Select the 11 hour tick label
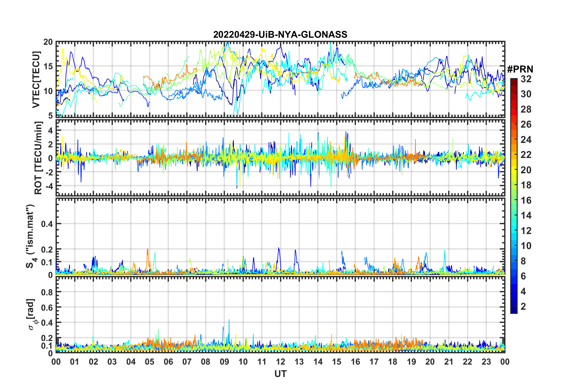Viewport: 561px width, 392px height. pyautogui.click(x=262, y=362)
